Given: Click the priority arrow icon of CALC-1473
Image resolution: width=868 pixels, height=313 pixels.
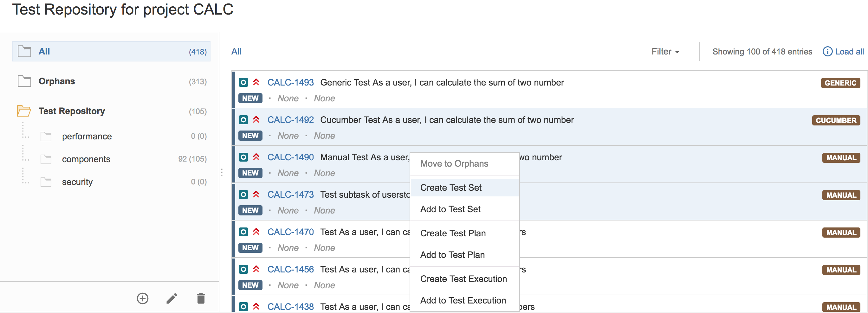Looking at the screenshot, I should click(256, 194).
